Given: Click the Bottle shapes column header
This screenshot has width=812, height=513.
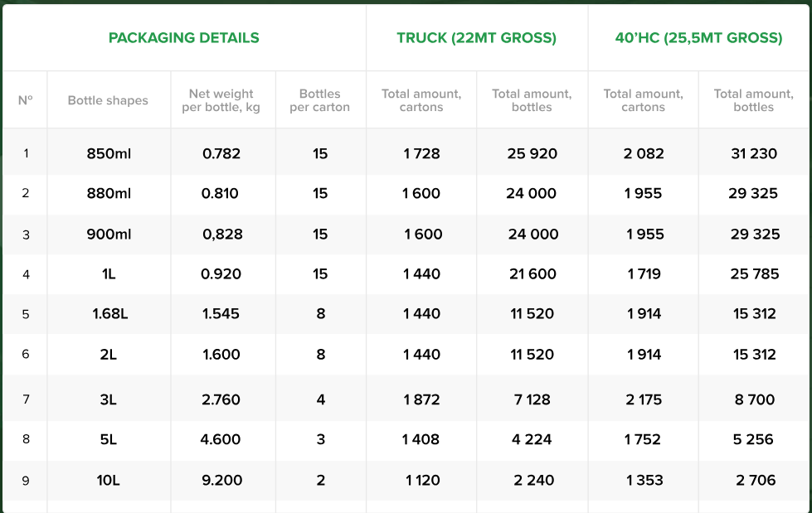Looking at the screenshot, I should (108, 100).
